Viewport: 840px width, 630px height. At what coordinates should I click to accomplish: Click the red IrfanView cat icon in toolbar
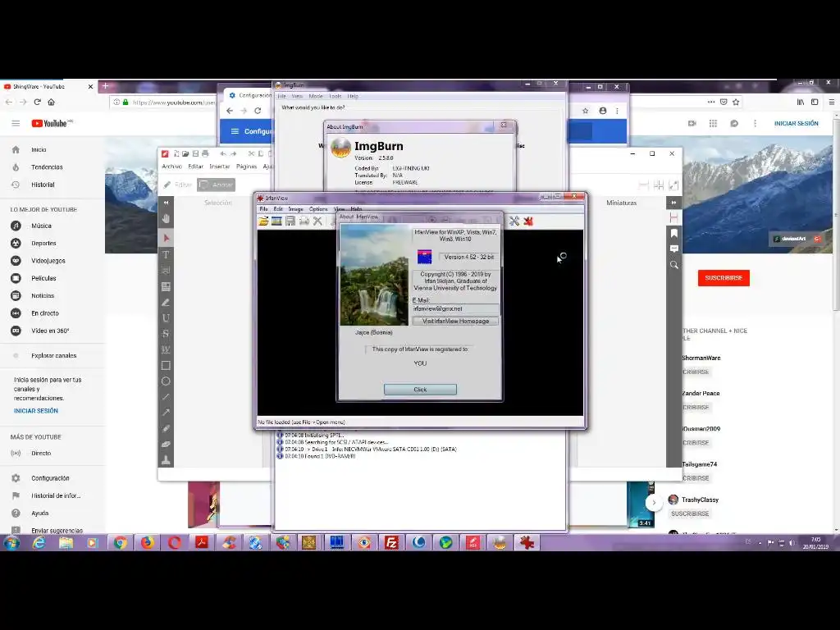528,221
